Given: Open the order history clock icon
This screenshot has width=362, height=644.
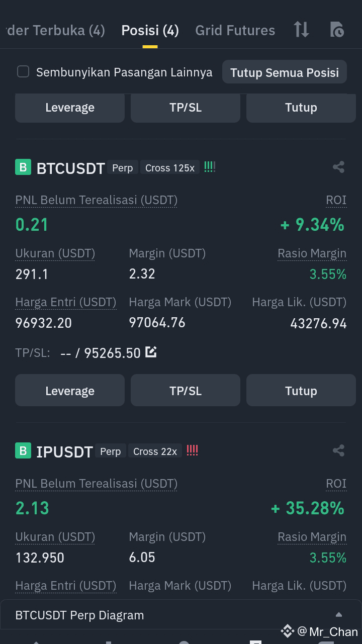Looking at the screenshot, I should pyautogui.click(x=337, y=30).
